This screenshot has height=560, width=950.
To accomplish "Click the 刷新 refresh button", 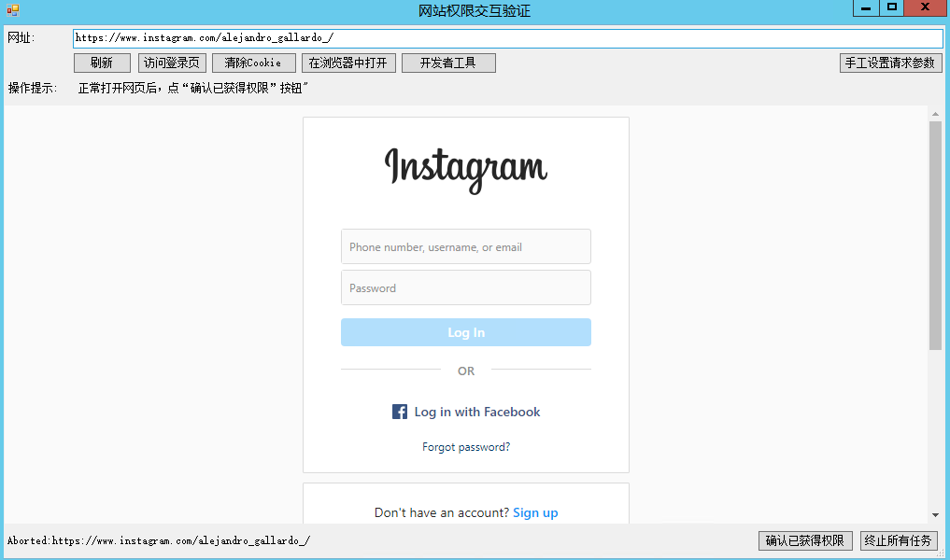I will tap(102, 63).
